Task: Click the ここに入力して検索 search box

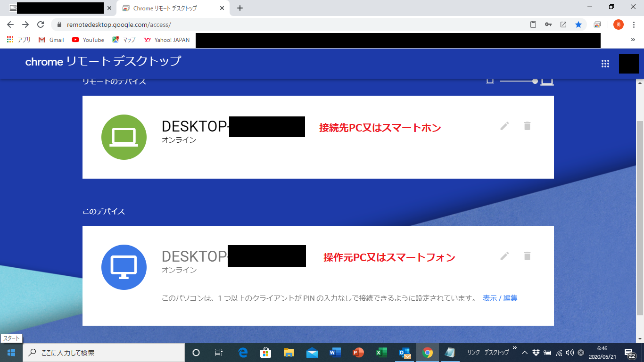Action: [104, 353]
